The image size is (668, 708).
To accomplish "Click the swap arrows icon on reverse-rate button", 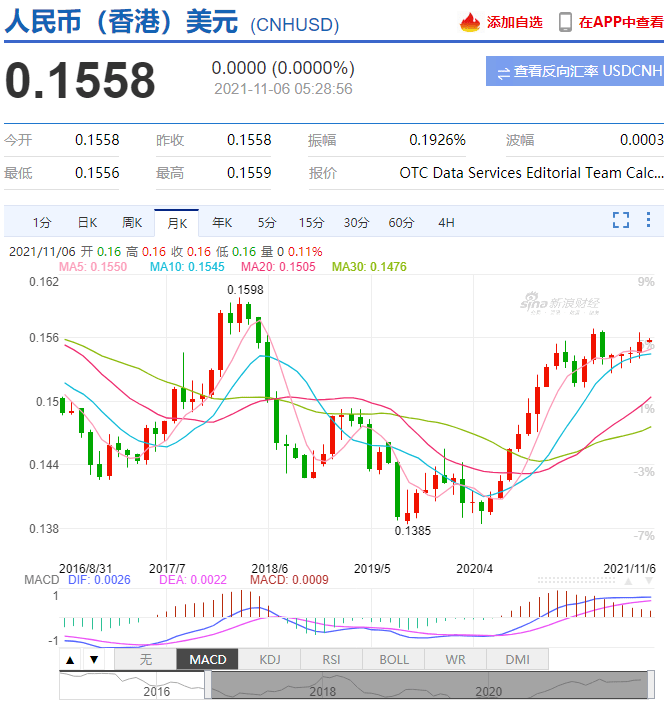I will pyautogui.click(x=502, y=72).
